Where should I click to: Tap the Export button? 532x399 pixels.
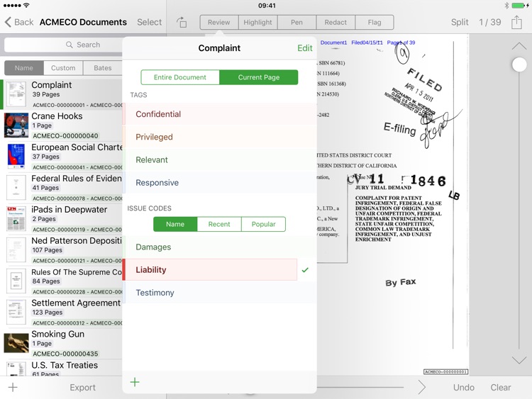pos(82,388)
